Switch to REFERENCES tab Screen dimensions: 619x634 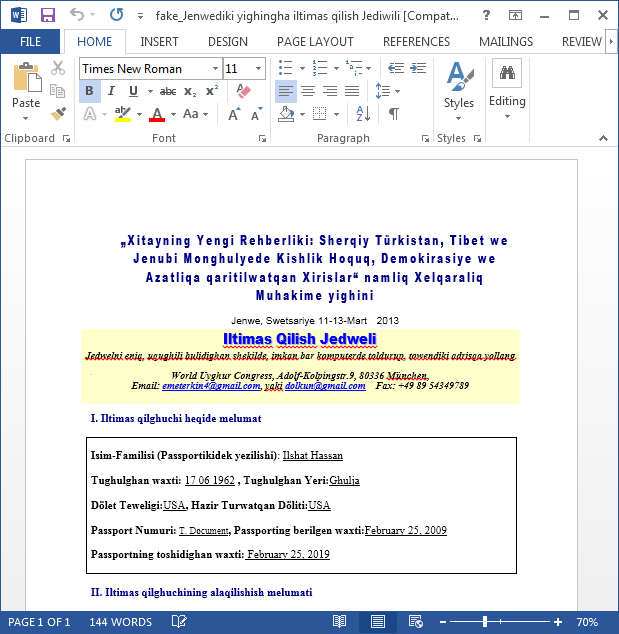416,42
